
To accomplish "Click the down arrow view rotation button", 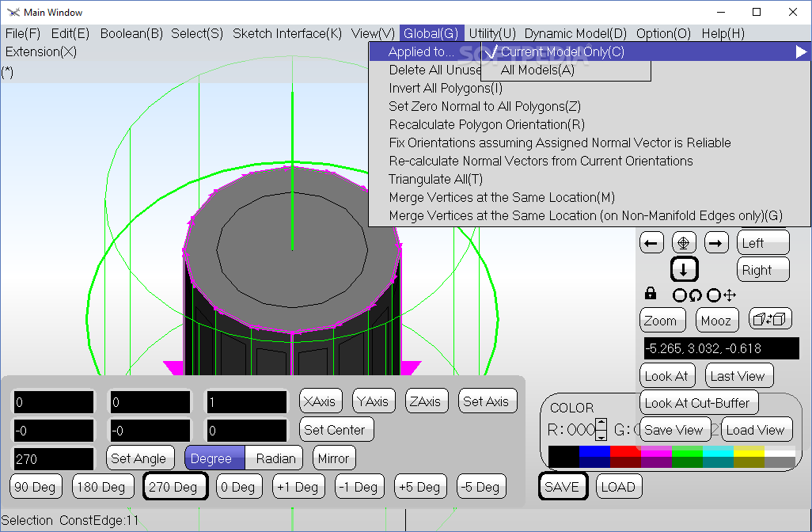I will pos(684,270).
